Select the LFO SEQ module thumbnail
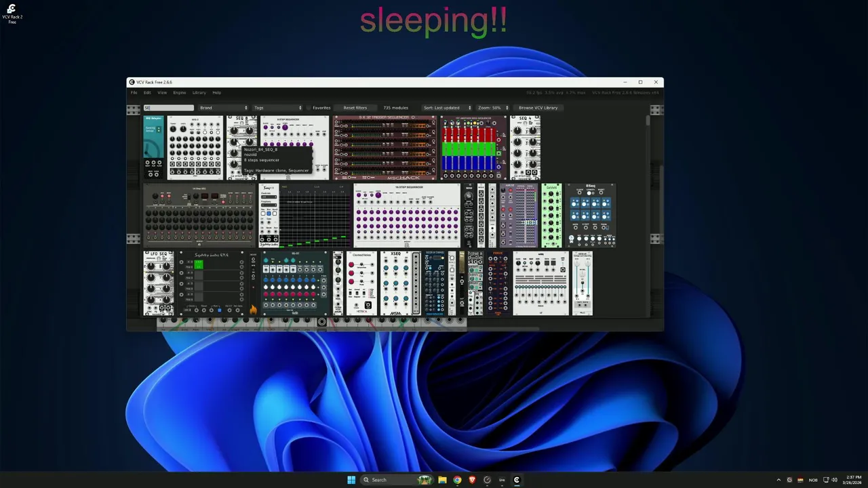 (x=159, y=283)
